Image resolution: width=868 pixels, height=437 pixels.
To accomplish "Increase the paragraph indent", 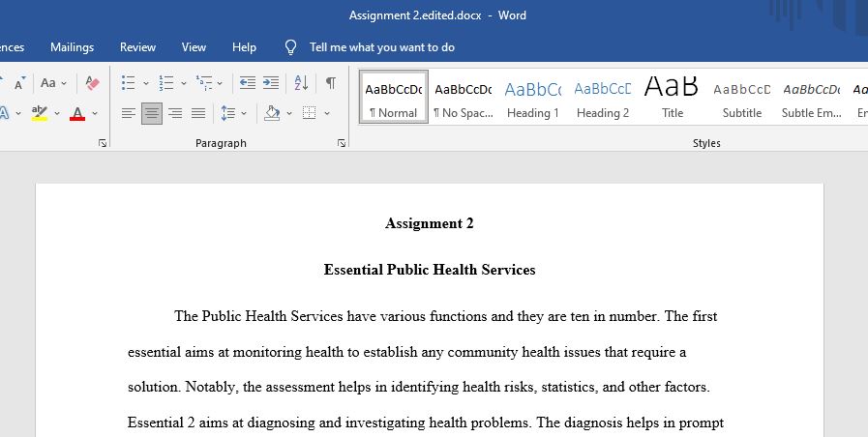I will 271,83.
